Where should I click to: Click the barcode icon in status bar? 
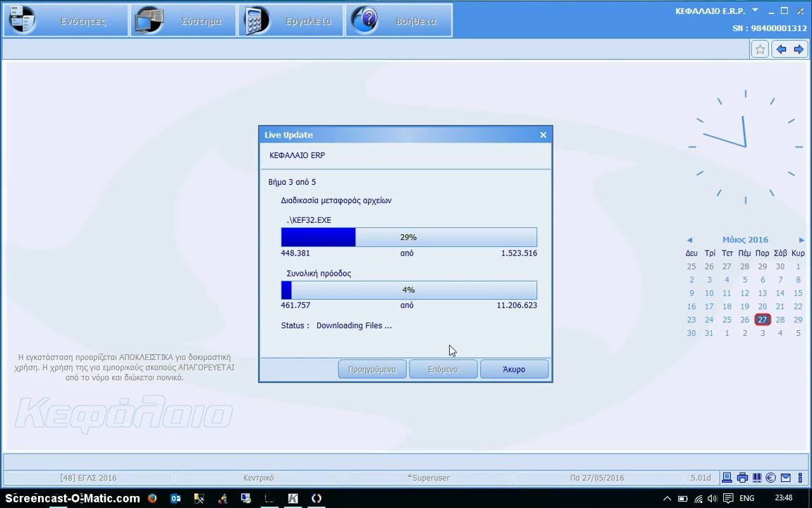click(756, 478)
